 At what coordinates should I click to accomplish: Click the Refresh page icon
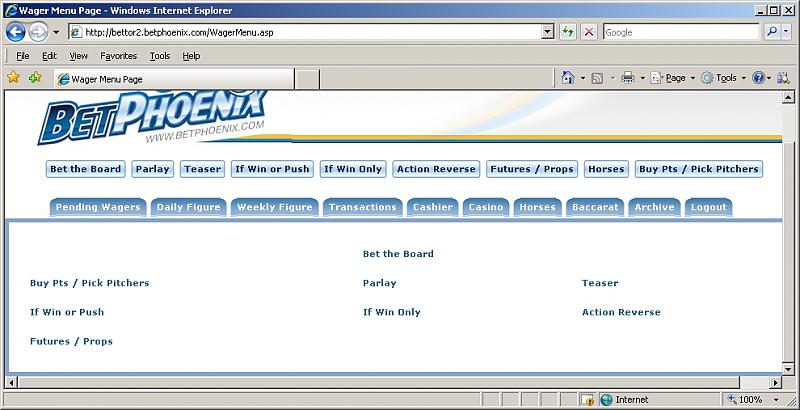pos(568,32)
